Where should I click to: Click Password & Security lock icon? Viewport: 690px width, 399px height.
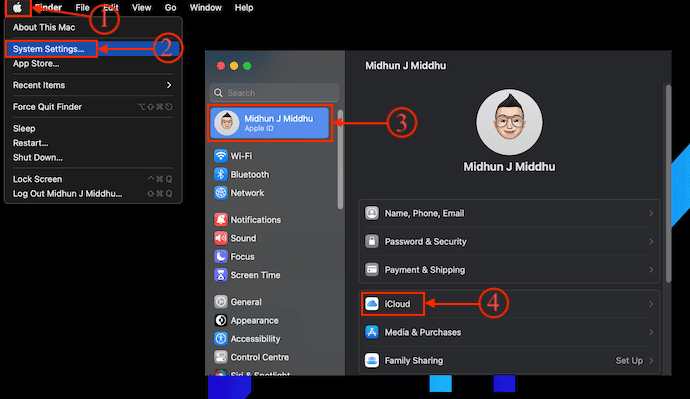[372, 242]
